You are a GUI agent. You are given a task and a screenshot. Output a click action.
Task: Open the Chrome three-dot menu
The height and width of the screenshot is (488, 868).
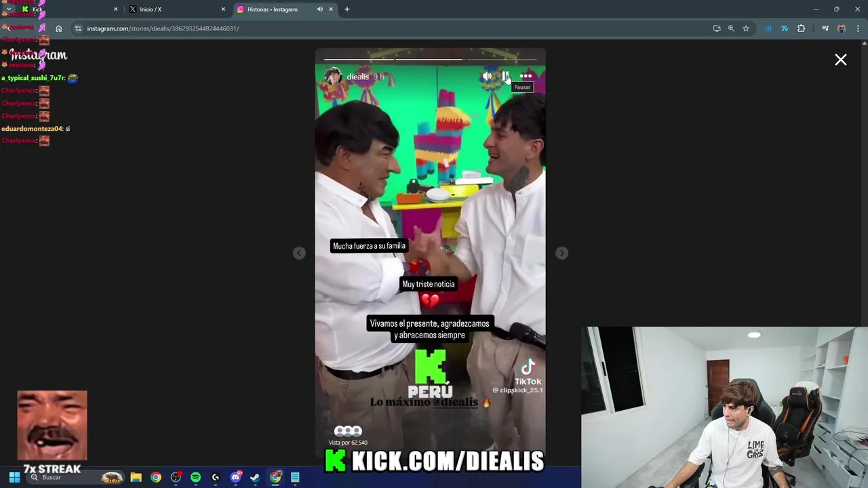click(859, 28)
